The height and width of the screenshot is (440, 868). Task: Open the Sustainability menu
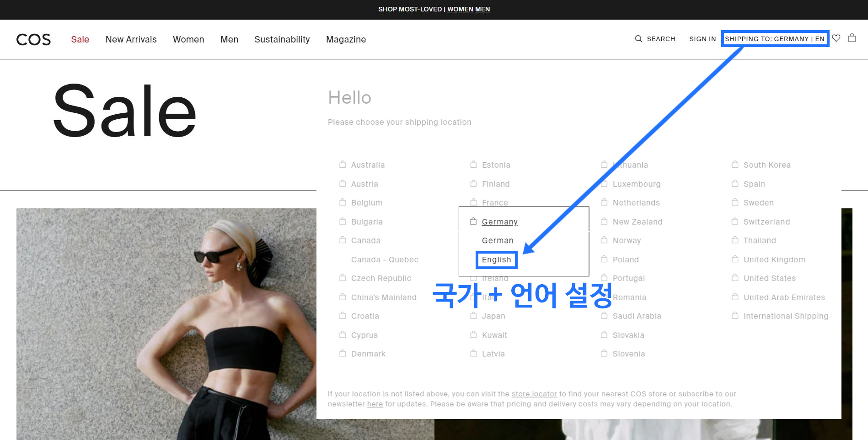[x=282, y=39]
